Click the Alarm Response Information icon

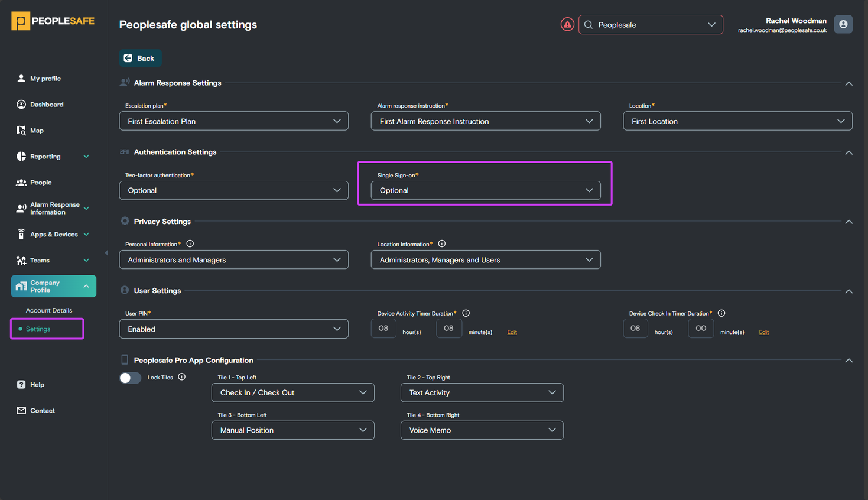(21, 209)
